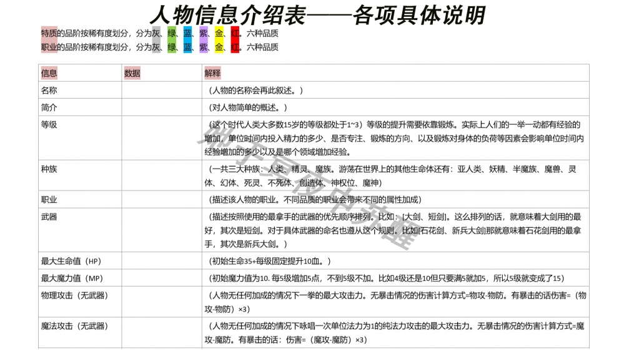Image resolution: width=624 pixels, height=364 pixels.
Task: Click the 种族 row label
Action: click(49, 169)
